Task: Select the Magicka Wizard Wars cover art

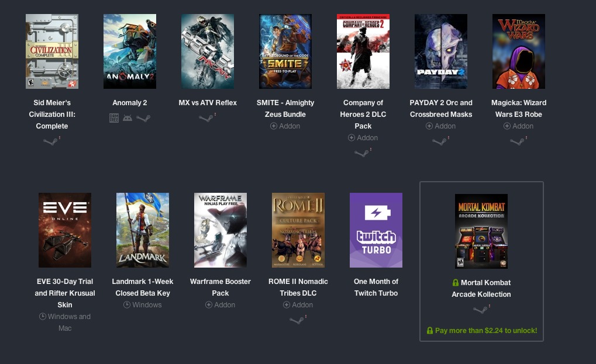Action: point(518,51)
